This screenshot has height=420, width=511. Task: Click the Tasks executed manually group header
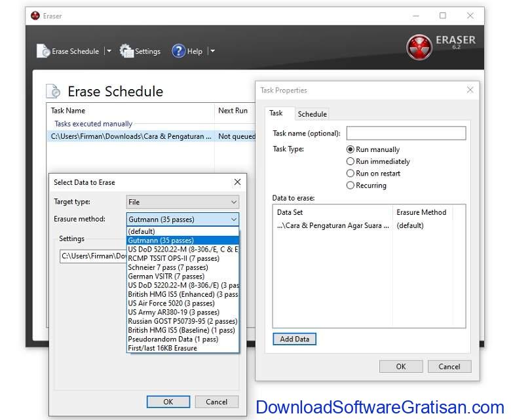click(x=93, y=124)
